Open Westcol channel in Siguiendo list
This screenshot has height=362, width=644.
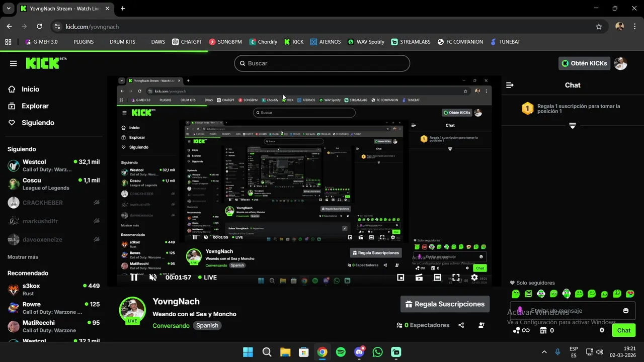point(53,165)
